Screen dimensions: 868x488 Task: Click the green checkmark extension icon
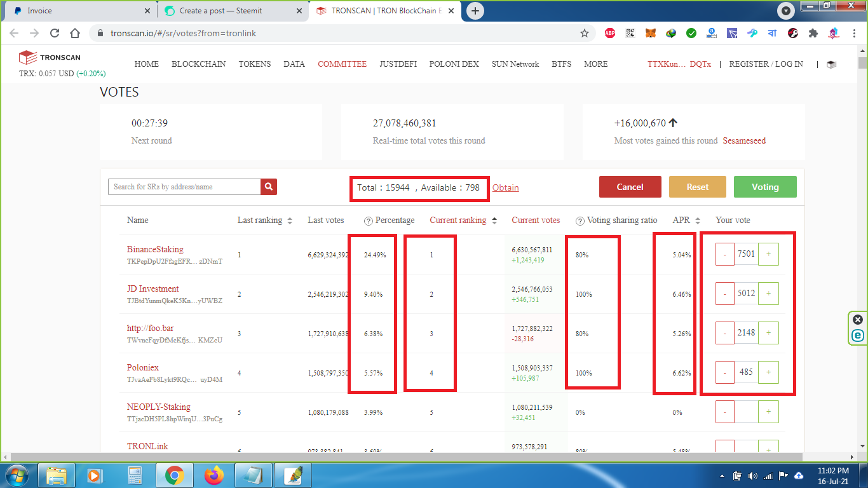click(691, 33)
